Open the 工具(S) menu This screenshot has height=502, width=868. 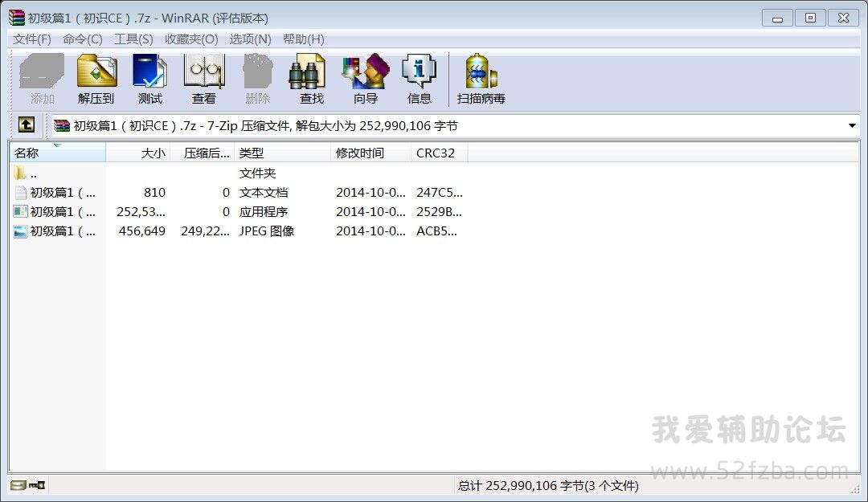coord(133,39)
